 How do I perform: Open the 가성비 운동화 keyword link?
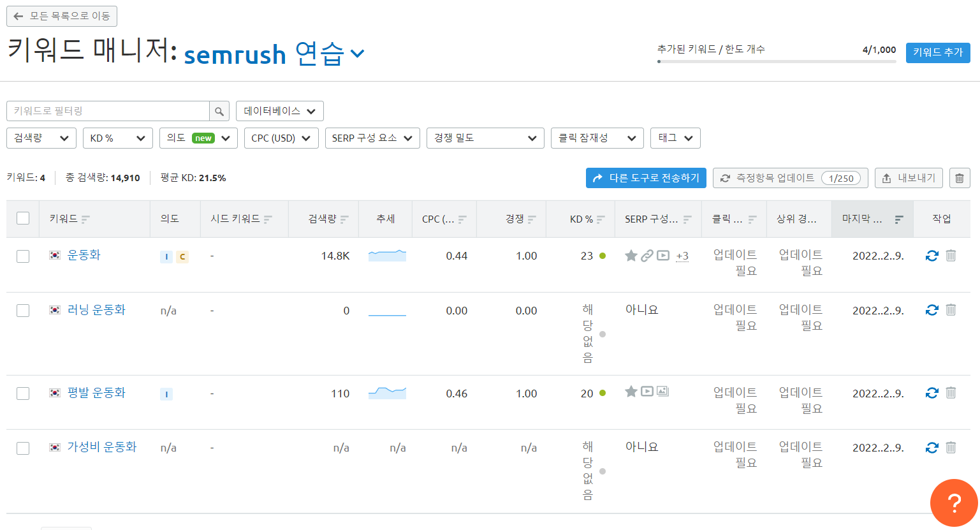click(102, 447)
